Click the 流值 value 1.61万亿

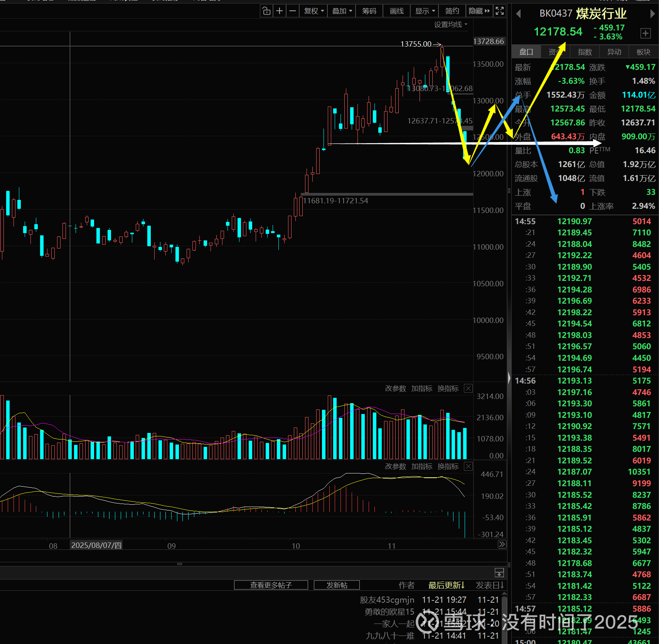click(x=639, y=178)
